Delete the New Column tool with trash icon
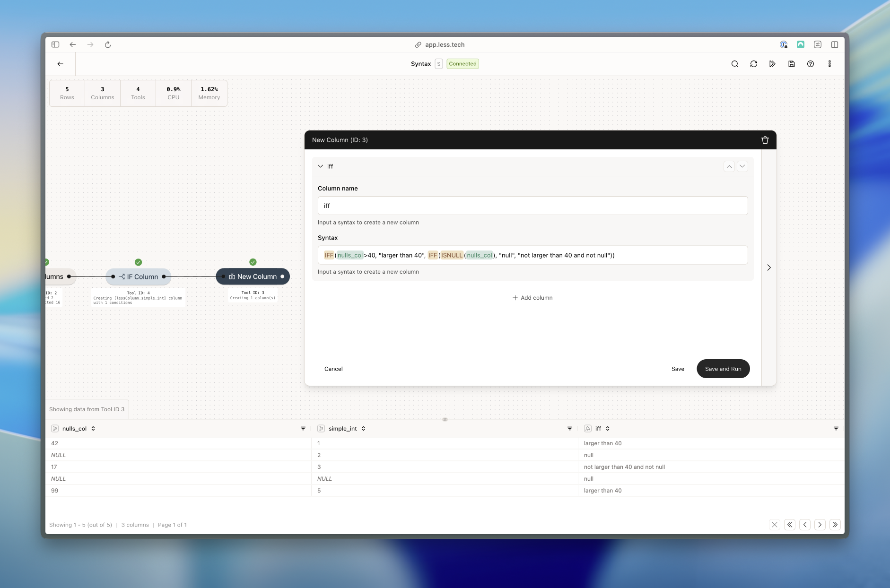Image resolution: width=890 pixels, height=588 pixels. pos(765,140)
